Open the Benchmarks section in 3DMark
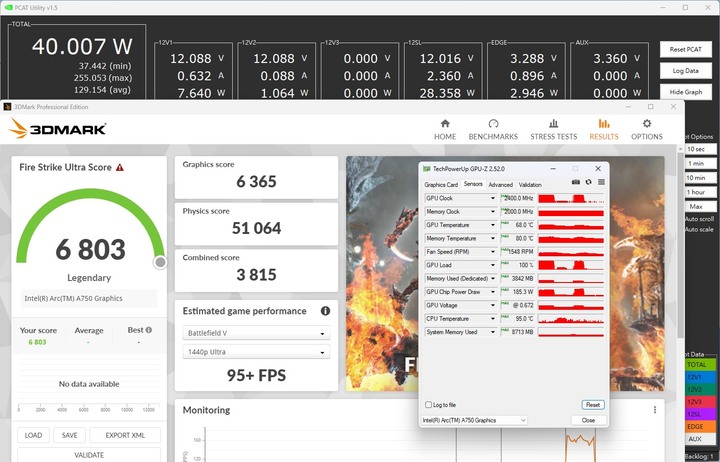Screen dimensions: 720x462 pyautogui.click(x=493, y=130)
